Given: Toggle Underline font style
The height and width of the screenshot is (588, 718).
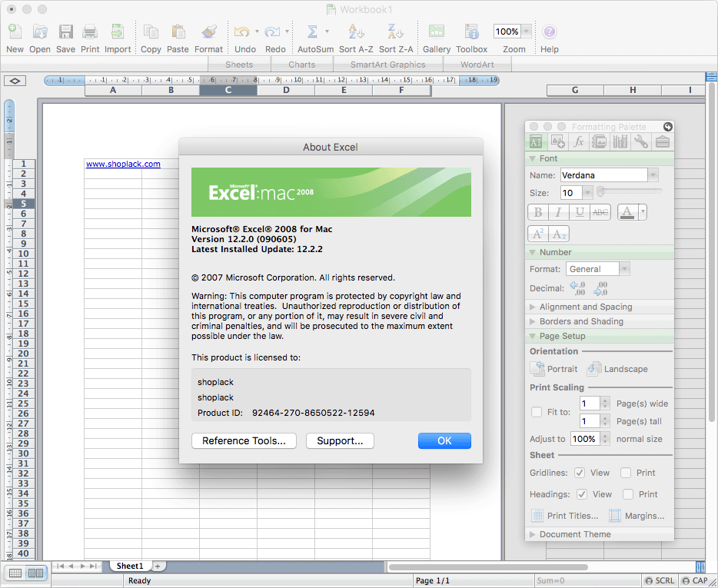Looking at the screenshot, I should pos(580,212).
